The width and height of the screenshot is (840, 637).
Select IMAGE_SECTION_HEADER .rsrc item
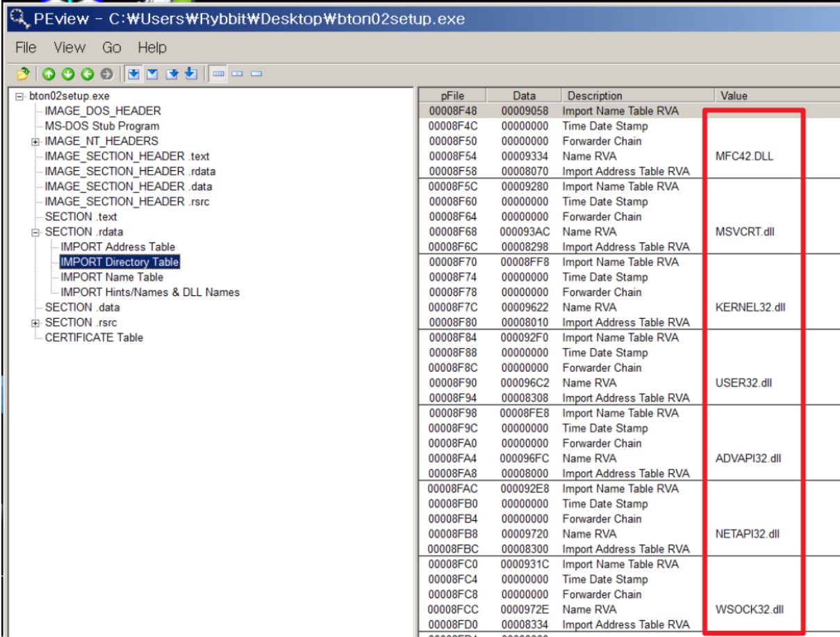point(127,201)
